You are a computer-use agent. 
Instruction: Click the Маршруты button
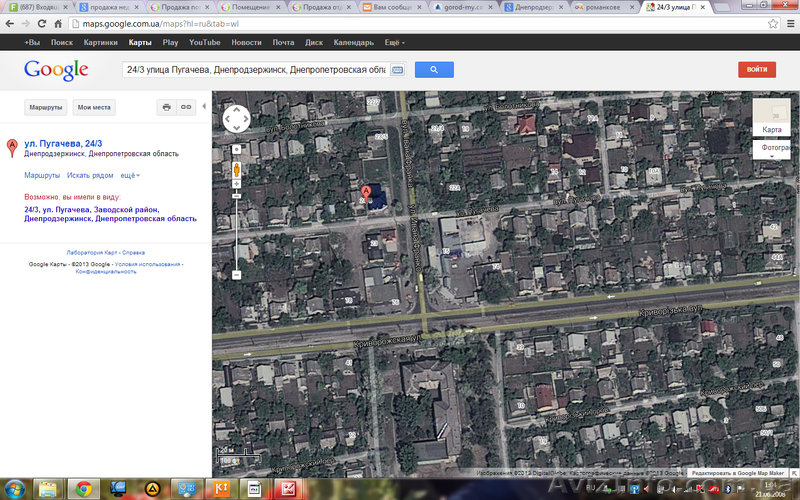46,107
